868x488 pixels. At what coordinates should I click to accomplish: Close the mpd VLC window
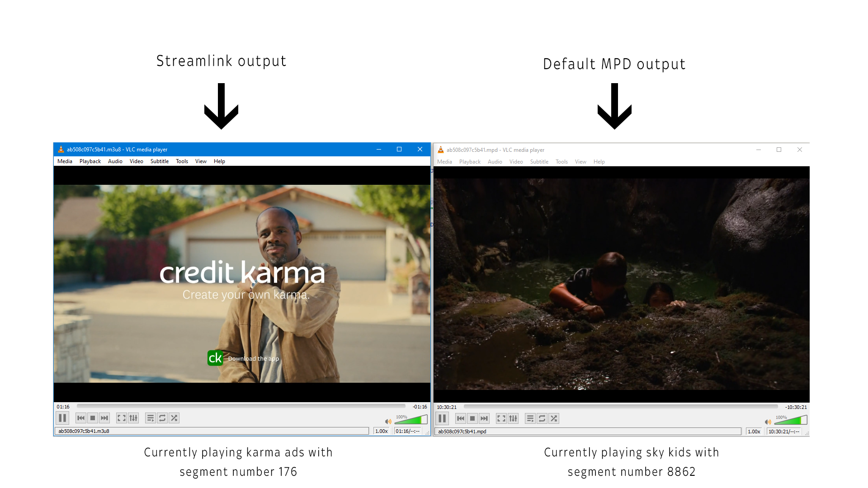coord(800,150)
